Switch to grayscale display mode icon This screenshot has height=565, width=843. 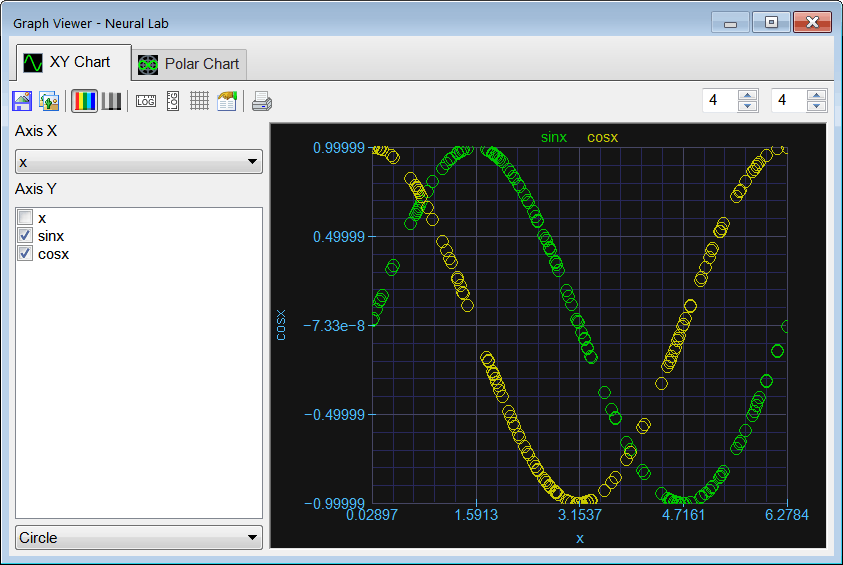click(111, 101)
